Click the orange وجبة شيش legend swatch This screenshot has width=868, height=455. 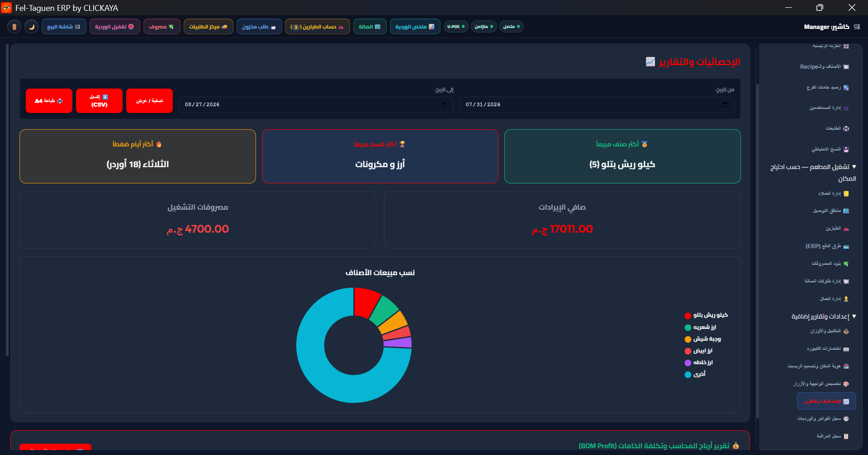(688, 339)
